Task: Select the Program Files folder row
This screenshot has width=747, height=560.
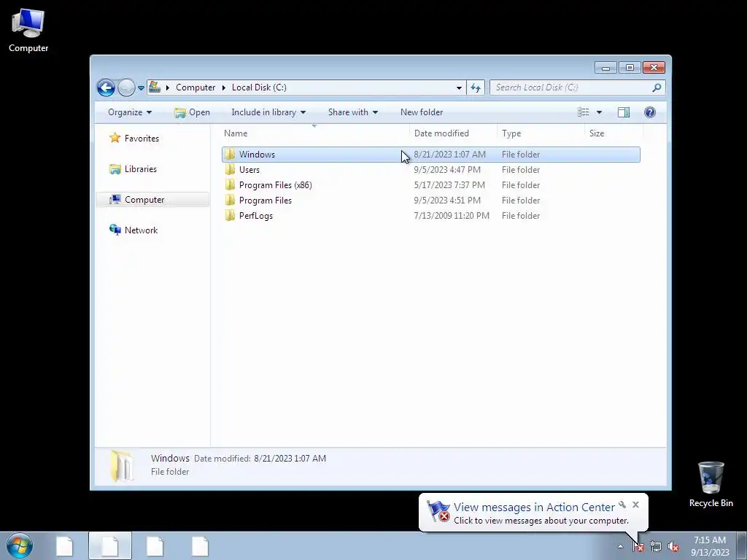Action: click(430, 200)
